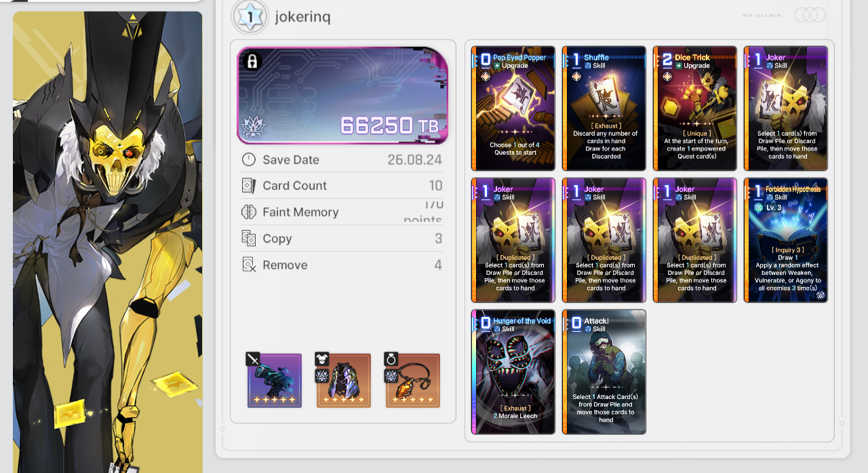The height and width of the screenshot is (473, 868).
Task: Click the Faint Memory label
Action: tap(300, 212)
